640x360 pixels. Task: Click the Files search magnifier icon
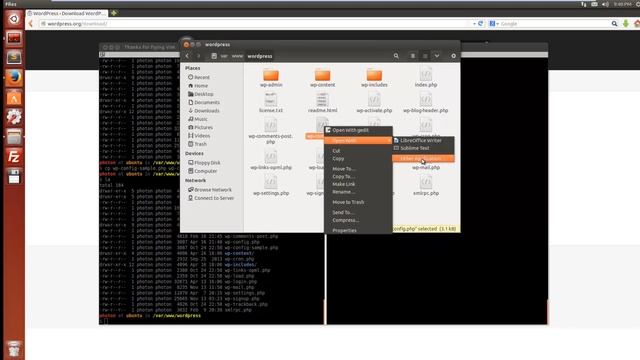click(x=396, y=56)
